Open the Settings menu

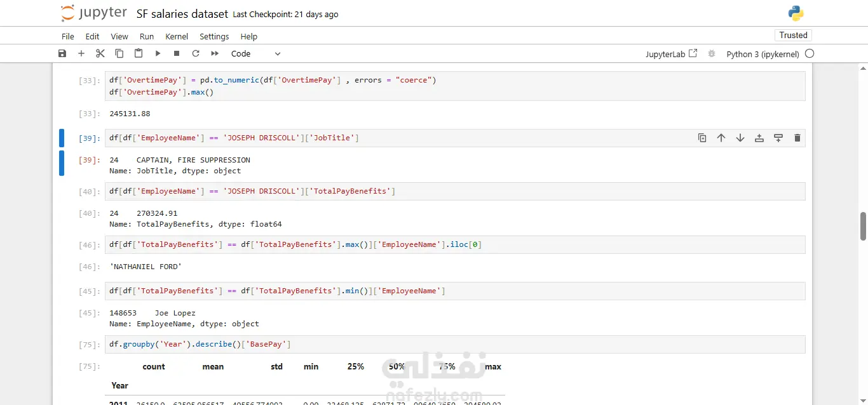click(214, 36)
